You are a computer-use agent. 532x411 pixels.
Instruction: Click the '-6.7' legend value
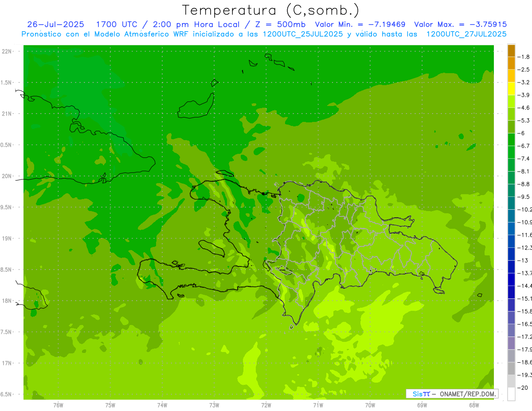(524, 146)
